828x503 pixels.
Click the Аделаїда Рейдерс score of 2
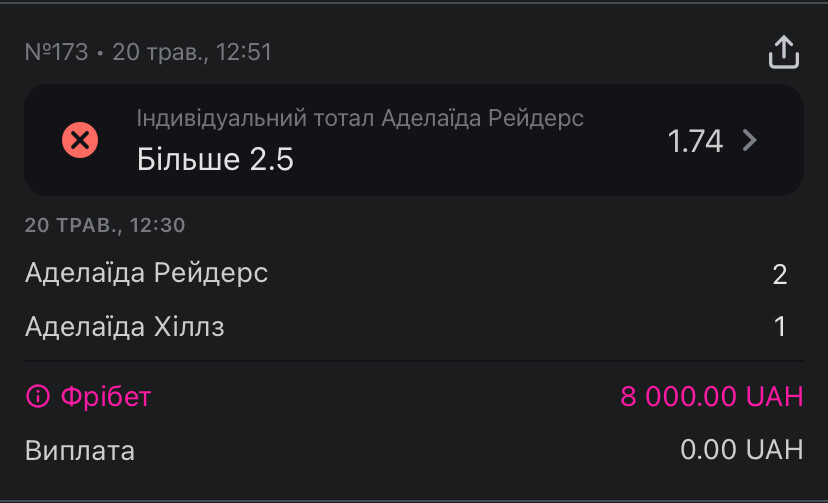[x=779, y=274]
